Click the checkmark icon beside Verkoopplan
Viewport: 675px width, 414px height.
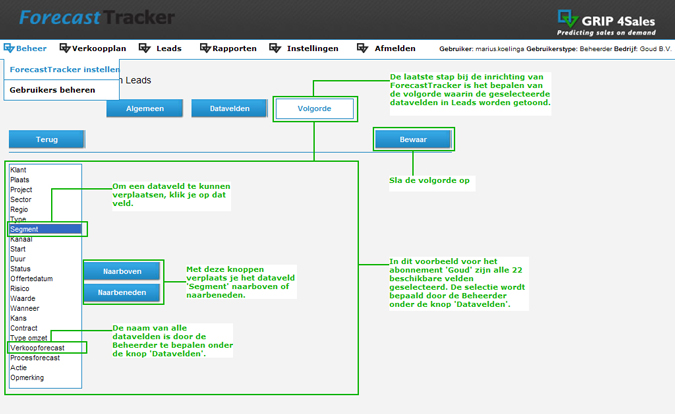pos(65,48)
